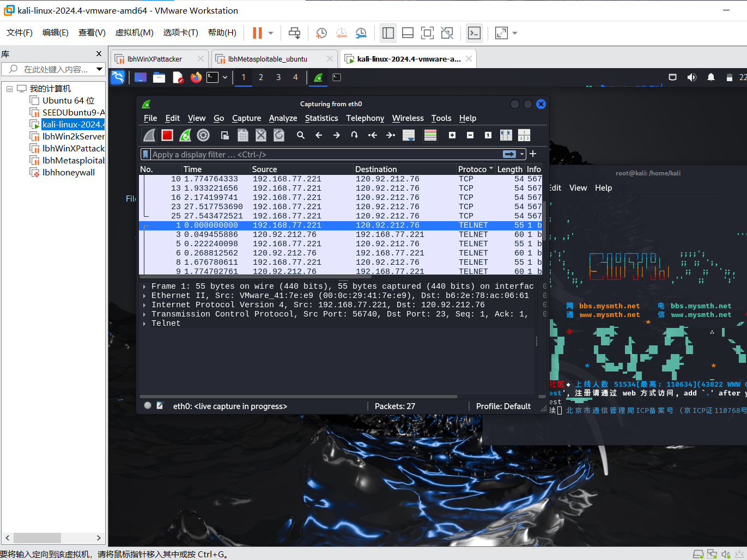Zoom out main window text

470,135
